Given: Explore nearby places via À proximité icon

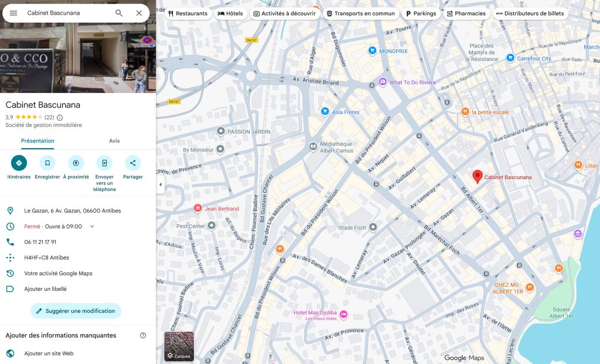Looking at the screenshot, I should [x=76, y=163].
